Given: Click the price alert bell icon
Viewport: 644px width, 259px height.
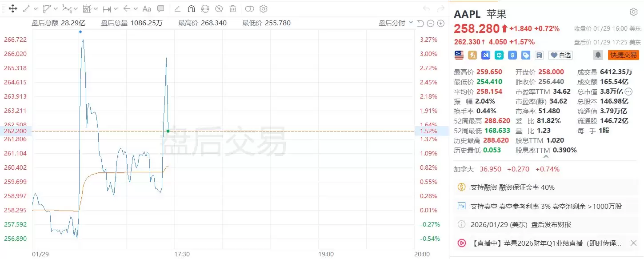Looking at the screenshot, I should coord(598,55).
